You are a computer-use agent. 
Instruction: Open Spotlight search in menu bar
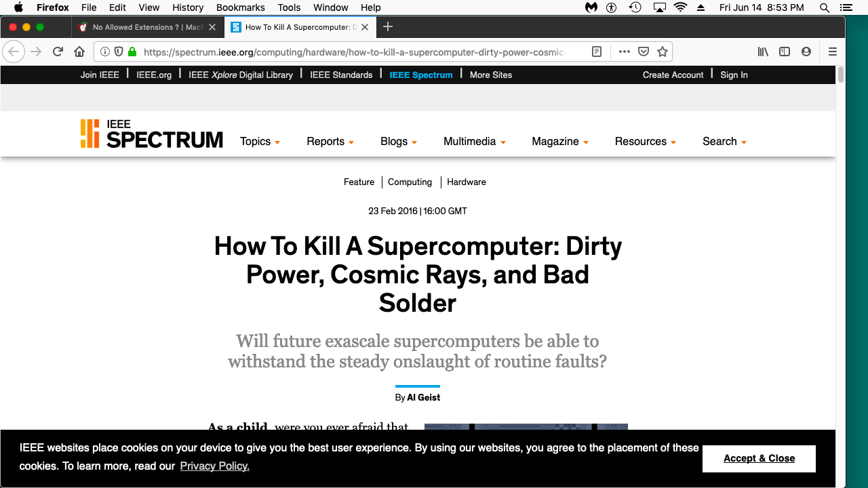(x=825, y=7)
